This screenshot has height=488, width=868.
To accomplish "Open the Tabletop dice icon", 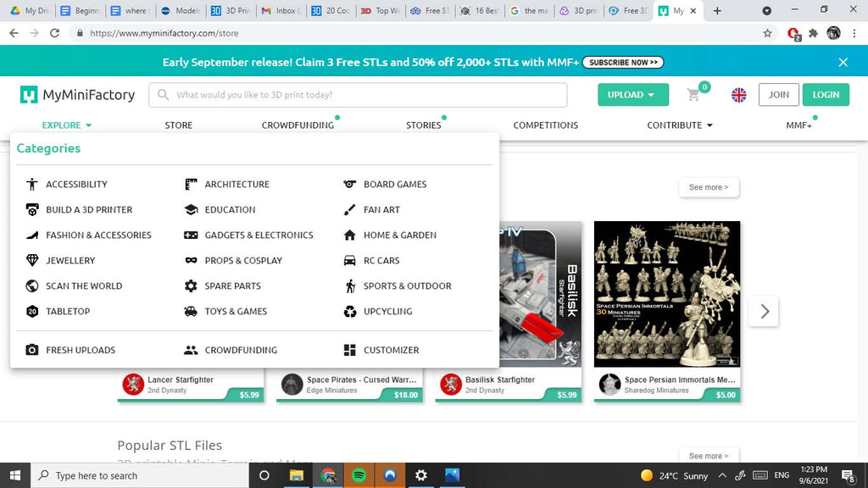I will point(32,312).
